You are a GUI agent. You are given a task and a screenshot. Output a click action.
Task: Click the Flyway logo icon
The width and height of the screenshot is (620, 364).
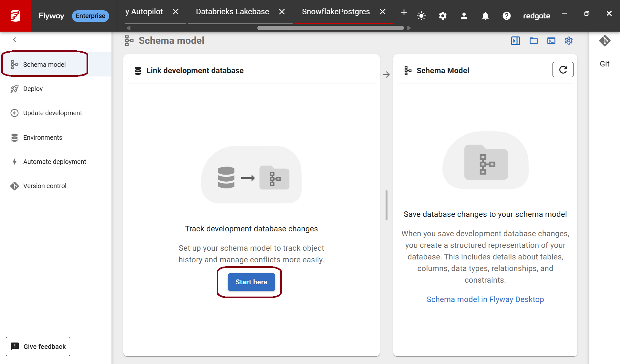click(15, 15)
